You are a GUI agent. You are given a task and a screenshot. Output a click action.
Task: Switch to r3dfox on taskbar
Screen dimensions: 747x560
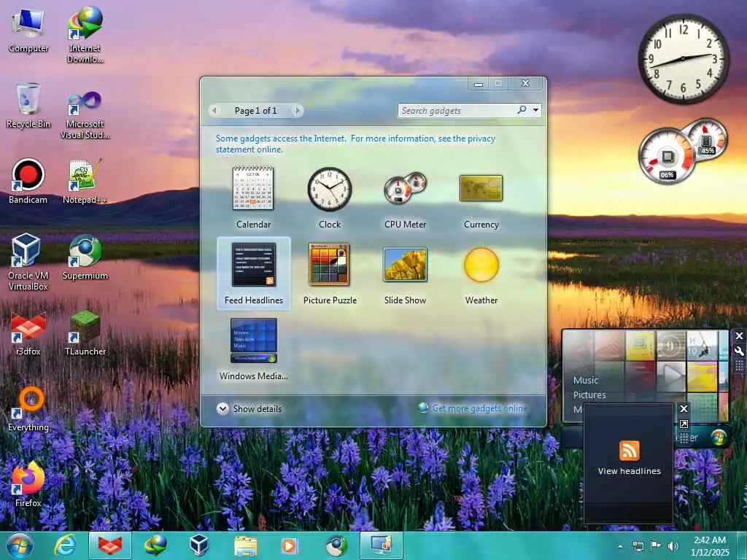[110, 545]
